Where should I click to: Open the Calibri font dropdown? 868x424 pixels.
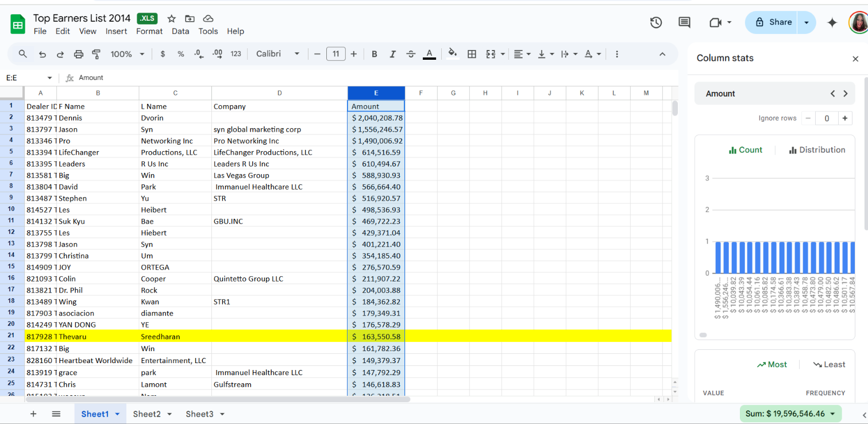tap(278, 54)
